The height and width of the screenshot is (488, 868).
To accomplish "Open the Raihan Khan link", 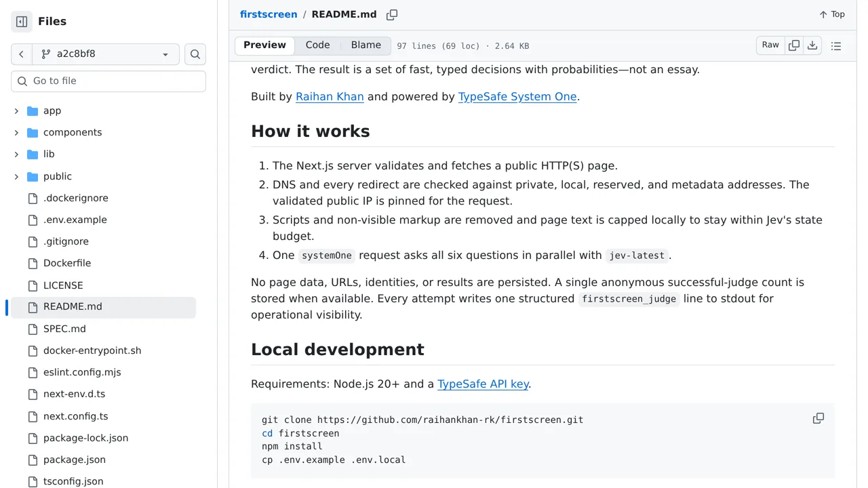I will tap(330, 96).
